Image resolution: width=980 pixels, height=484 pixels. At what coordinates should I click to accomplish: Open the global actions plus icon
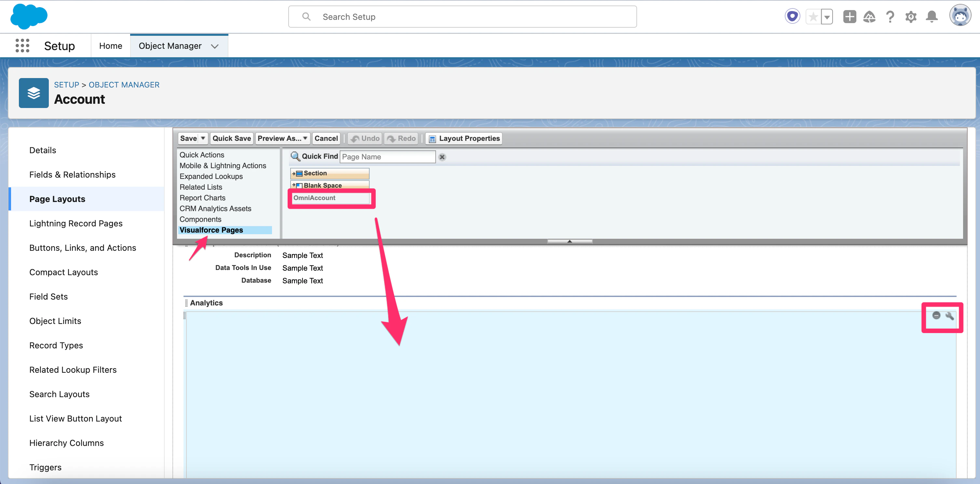tap(849, 17)
